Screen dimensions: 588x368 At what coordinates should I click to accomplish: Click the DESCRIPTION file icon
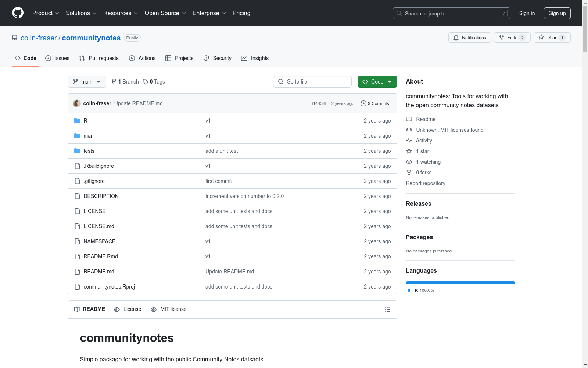tap(77, 196)
